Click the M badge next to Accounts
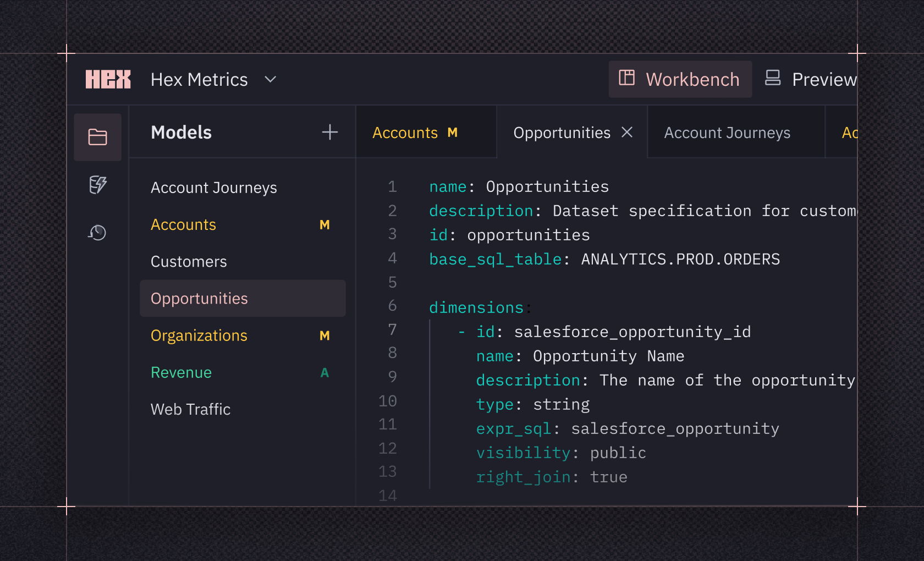The width and height of the screenshot is (924, 561). (x=324, y=224)
